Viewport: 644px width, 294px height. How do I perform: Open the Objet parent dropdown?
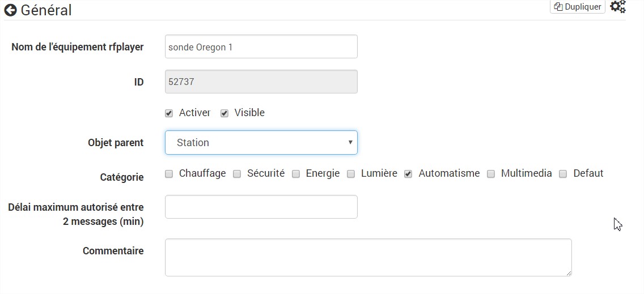(261, 143)
